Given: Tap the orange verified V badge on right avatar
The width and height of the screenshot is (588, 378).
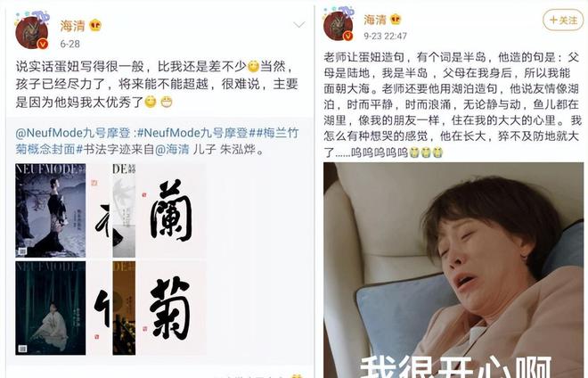Looking at the screenshot, I should pos(348,36).
